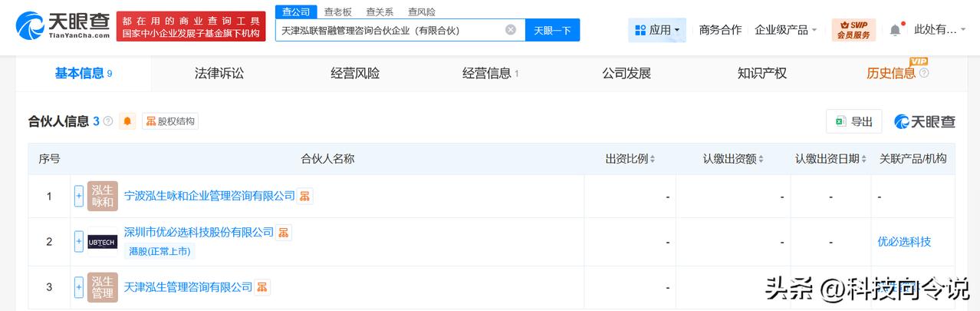This screenshot has height=311, width=980.
Task: Click the 泓生咏和 company logo thumbnail
Action: 103,196
